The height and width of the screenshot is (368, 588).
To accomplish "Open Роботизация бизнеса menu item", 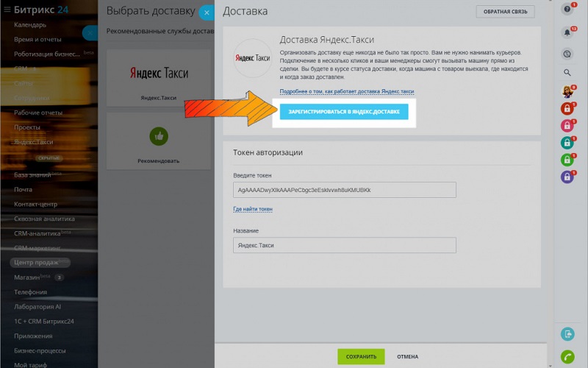I will [47, 54].
